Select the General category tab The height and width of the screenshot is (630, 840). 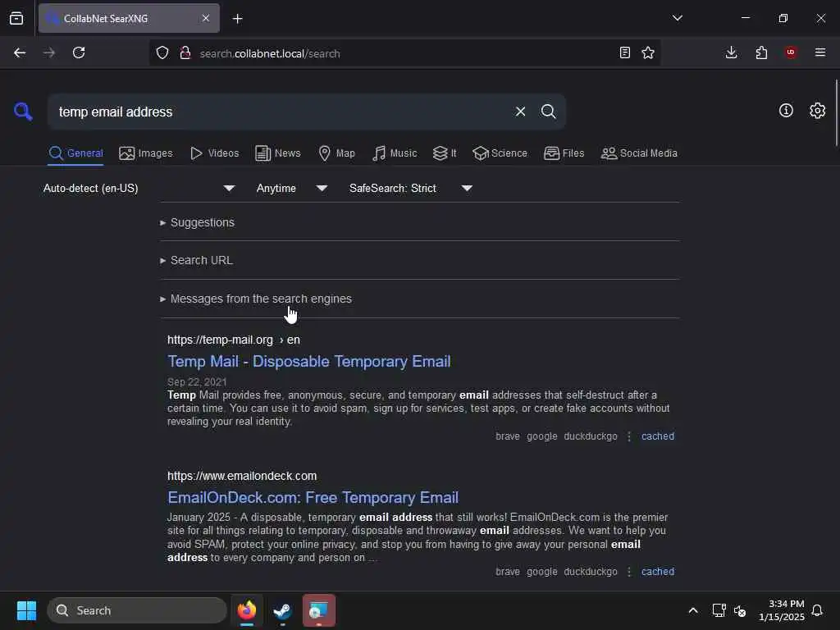click(x=75, y=153)
